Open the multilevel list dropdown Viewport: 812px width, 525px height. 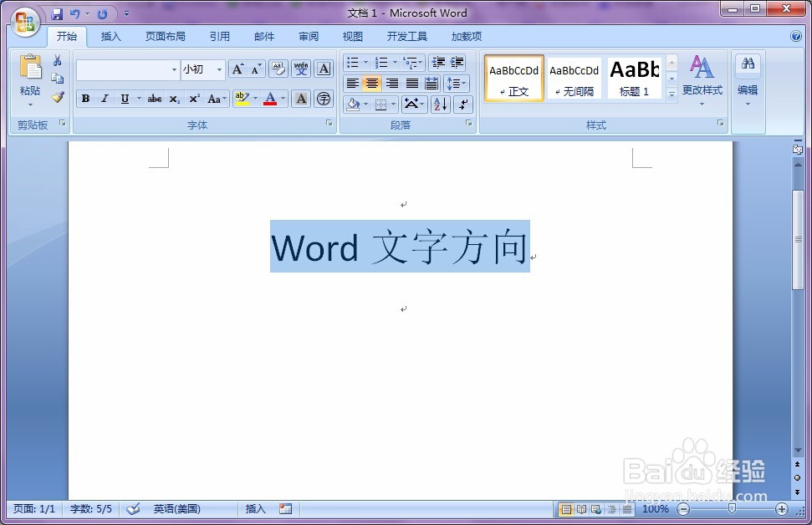point(420,63)
